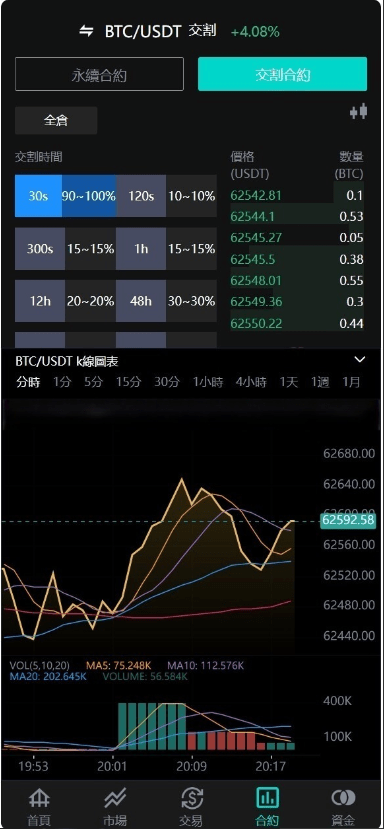This screenshot has height=829, width=384.
Task: Open candlestick chart icon near 全倉
Action: pos(358,111)
